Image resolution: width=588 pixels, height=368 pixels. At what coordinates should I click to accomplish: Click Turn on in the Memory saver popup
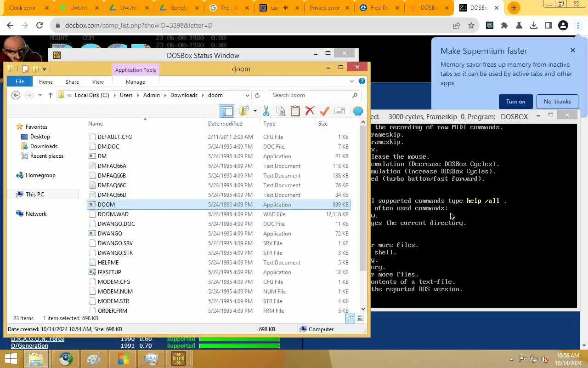pos(515,102)
